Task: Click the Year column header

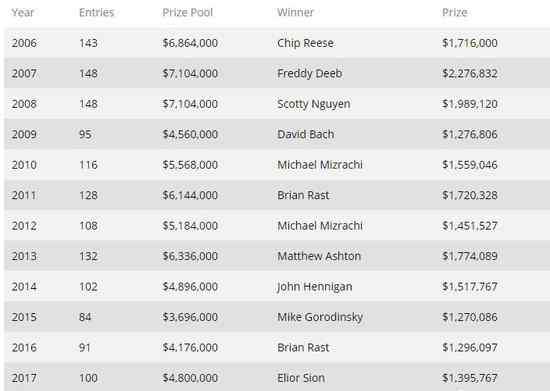Action: (23, 13)
